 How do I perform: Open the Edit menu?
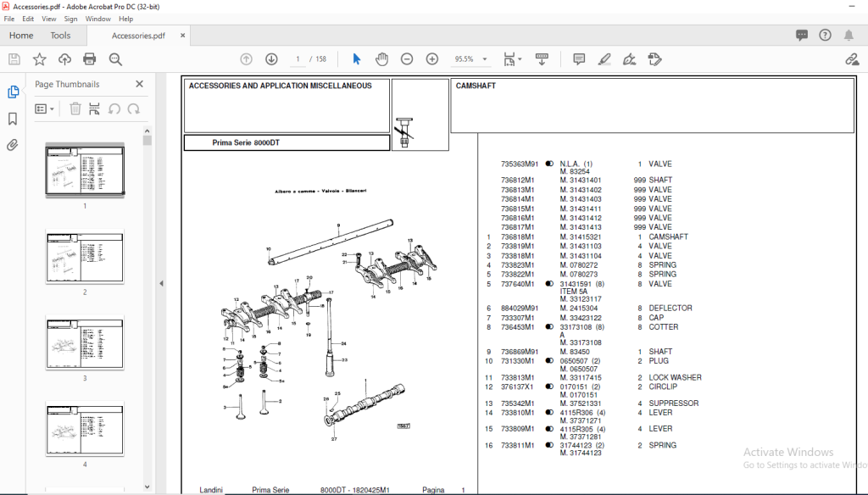(28, 19)
